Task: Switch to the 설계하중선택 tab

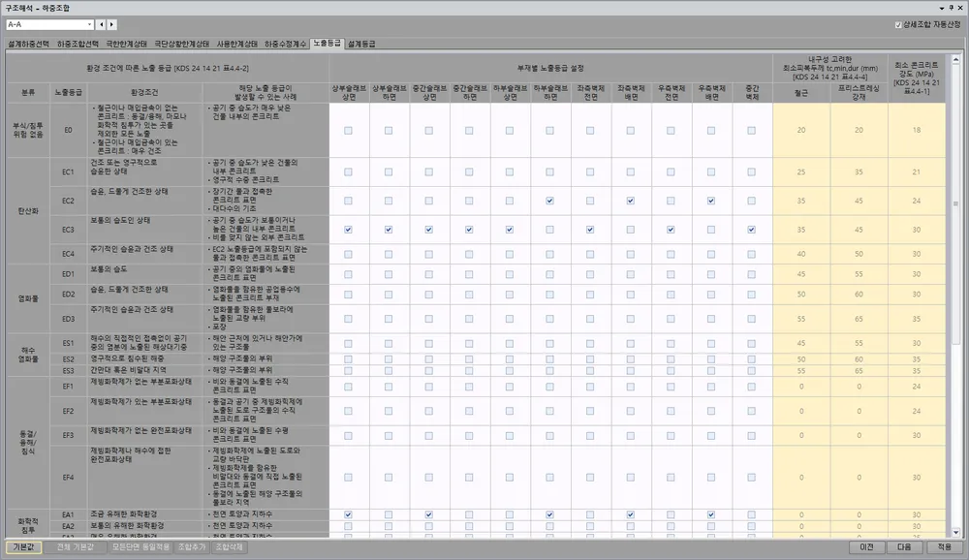Action: pos(28,44)
